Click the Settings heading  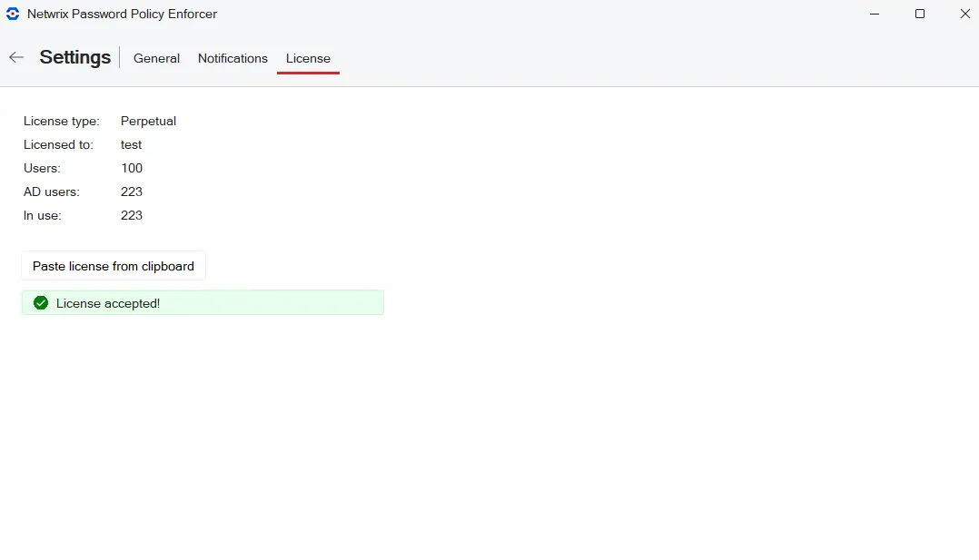tap(74, 57)
